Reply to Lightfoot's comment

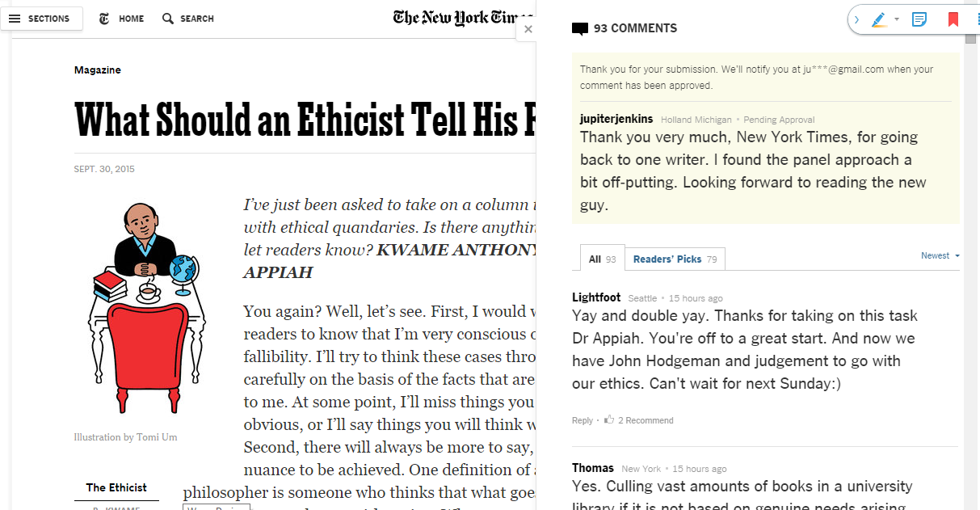583,420
